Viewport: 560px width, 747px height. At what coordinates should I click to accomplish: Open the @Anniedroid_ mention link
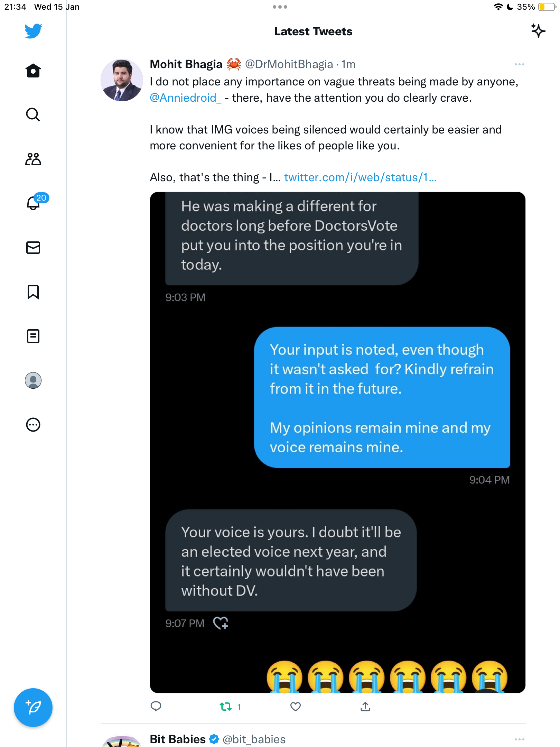pyautogui.click(x=185, y=98)
